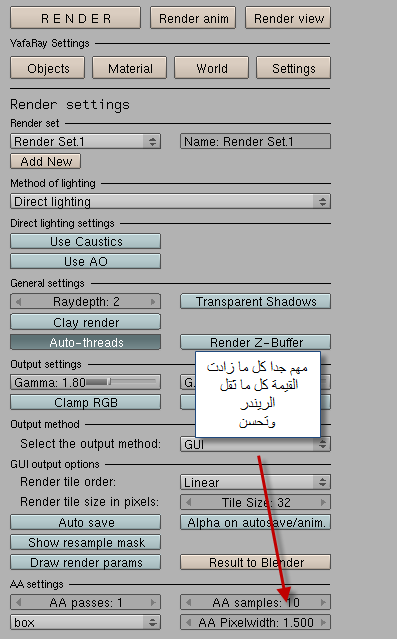Toggle Clamp RGB

click(86, 402)
